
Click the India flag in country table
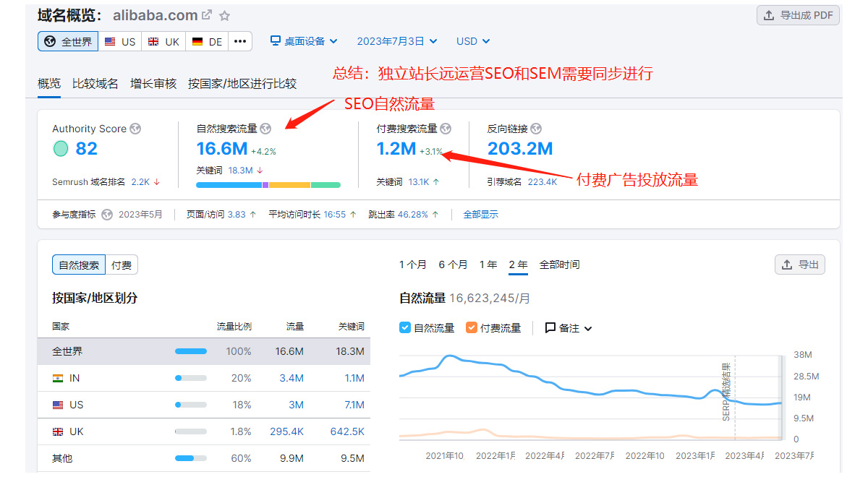pos(58,378)
